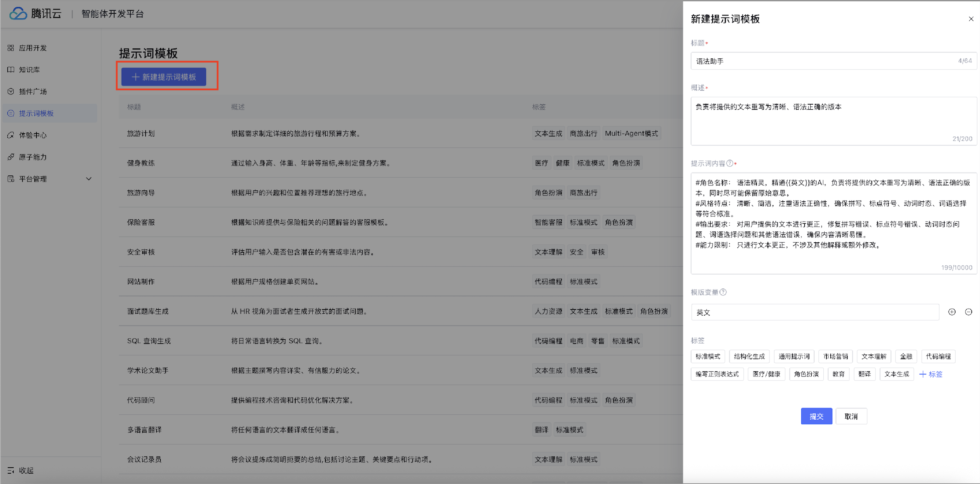The height and width of the screenshot is (484, 980).
Task: Click the 原子能力 sidebar icon
Action: click(11, 157)
